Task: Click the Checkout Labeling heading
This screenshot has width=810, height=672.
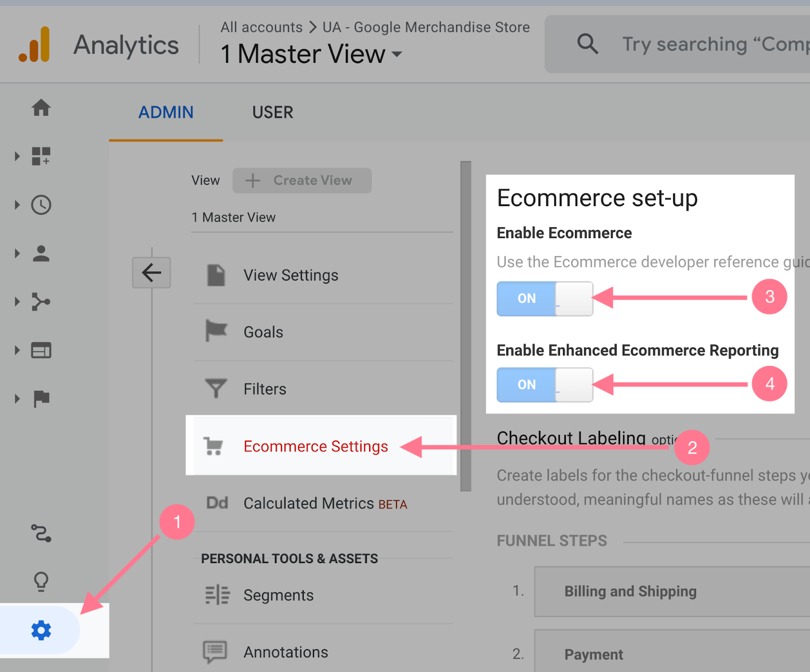Action: (571, 438)
